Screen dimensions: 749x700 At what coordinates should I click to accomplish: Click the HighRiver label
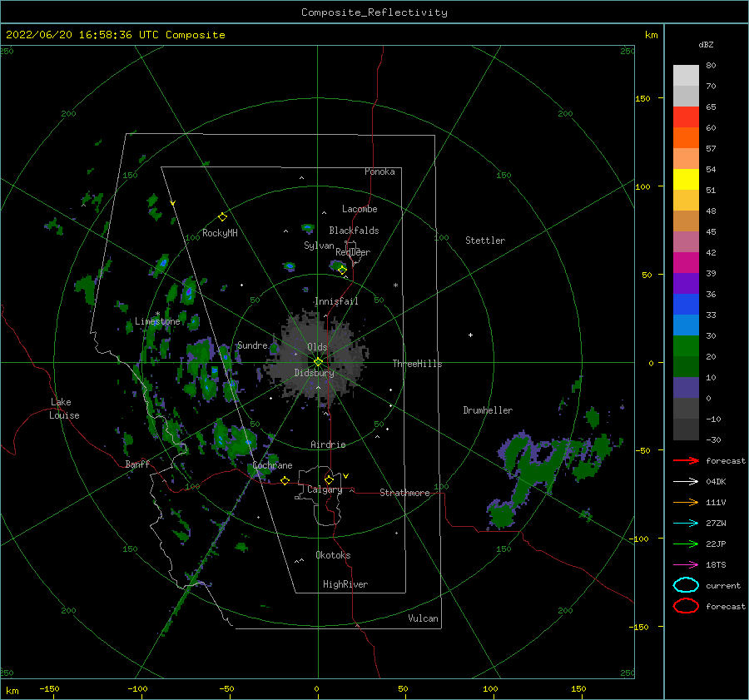(345, 584)
